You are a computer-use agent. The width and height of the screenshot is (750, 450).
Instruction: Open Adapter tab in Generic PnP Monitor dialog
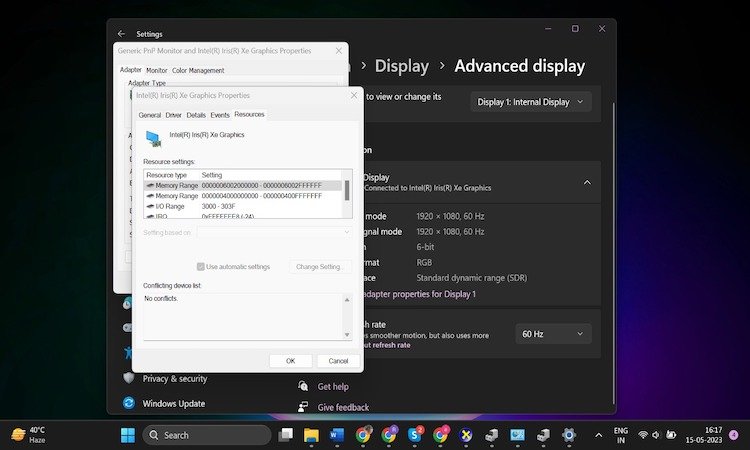131,70
